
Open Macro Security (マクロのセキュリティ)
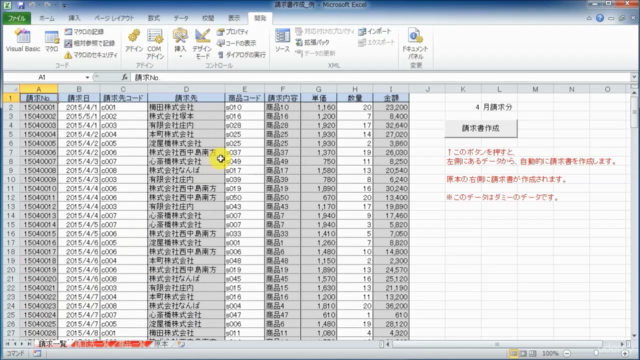[91, 55]
